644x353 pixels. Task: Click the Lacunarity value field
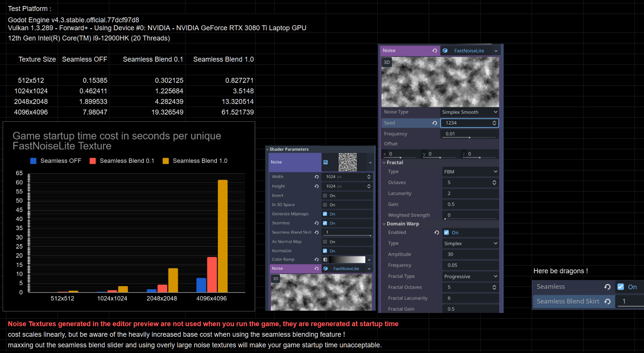[470, 194]
